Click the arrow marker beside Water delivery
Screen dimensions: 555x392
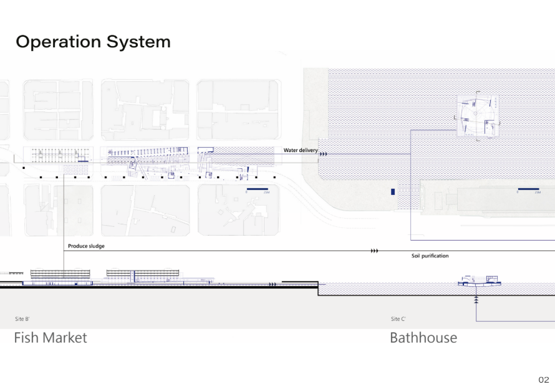(324, 152)
